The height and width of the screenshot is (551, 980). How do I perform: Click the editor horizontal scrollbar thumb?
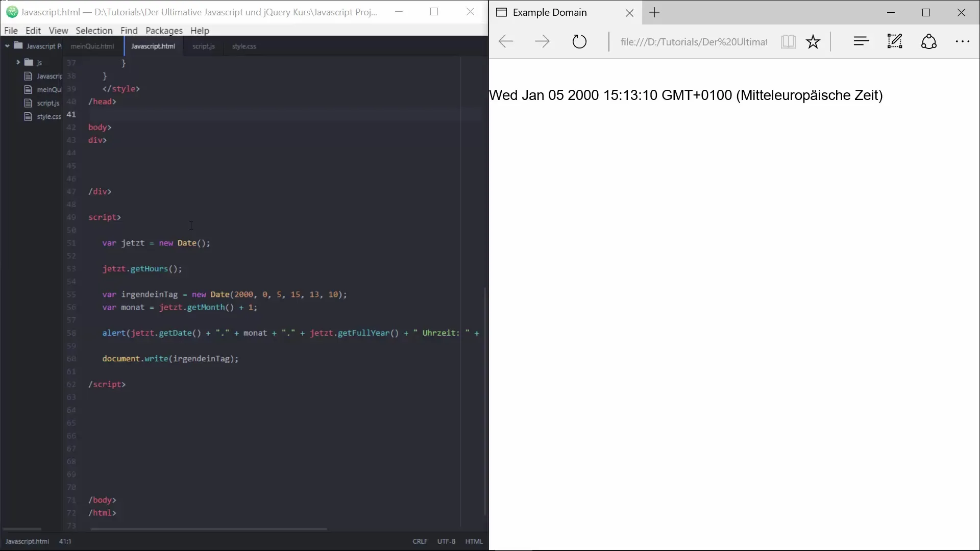click(x=208, y=529)
